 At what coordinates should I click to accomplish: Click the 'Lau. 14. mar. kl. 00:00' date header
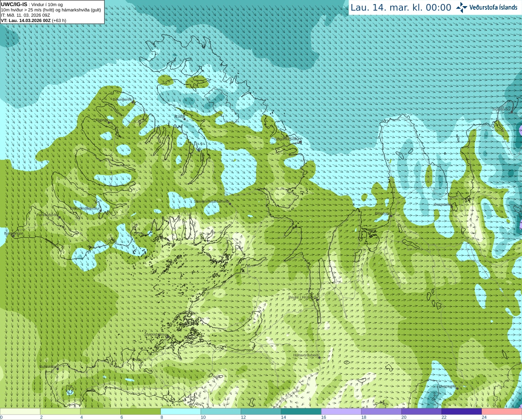pyautogui.click(x=401, y=8)
